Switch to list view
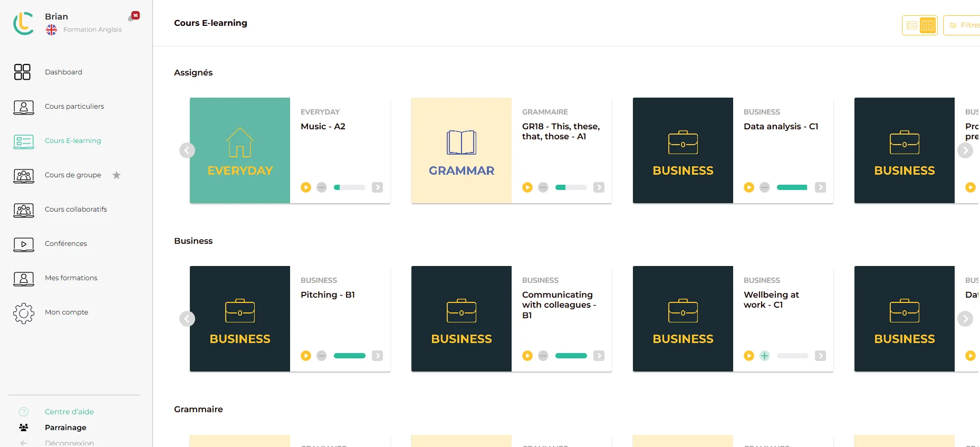 point(912,25)
